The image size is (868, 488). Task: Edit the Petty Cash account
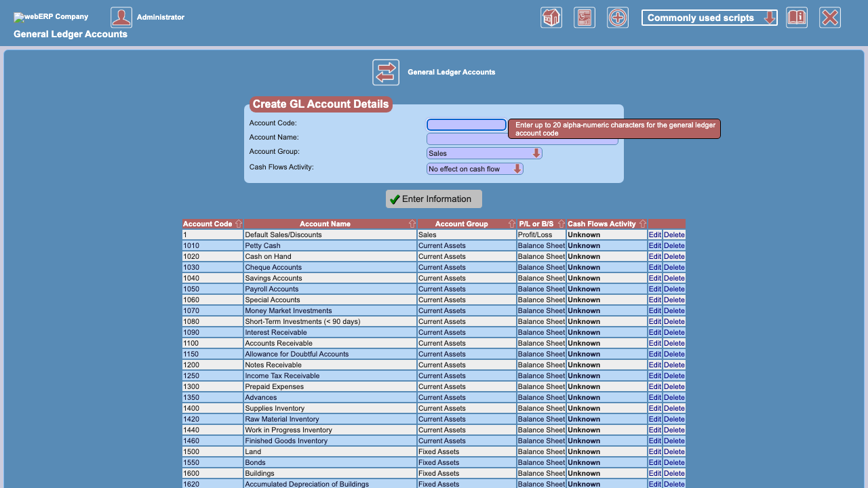pos(654,245)
